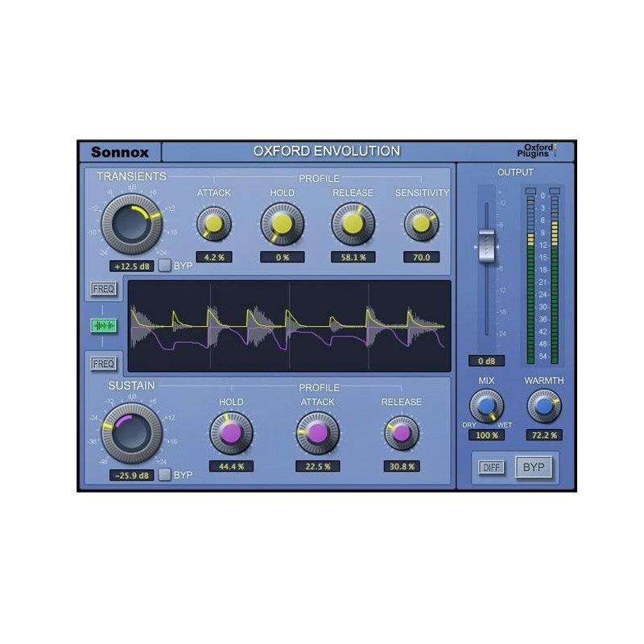Click the left channel clip indicator
The image size is (644, 644).
tap(530, 191)
